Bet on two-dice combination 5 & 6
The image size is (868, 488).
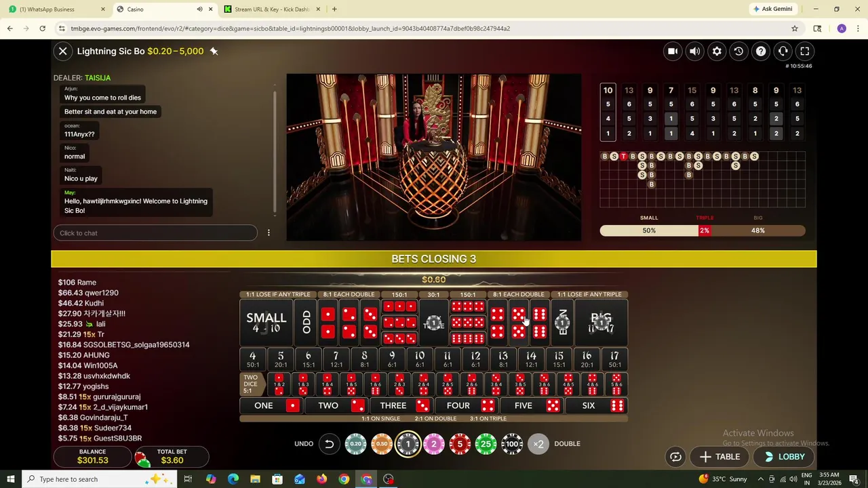(616, 384)
